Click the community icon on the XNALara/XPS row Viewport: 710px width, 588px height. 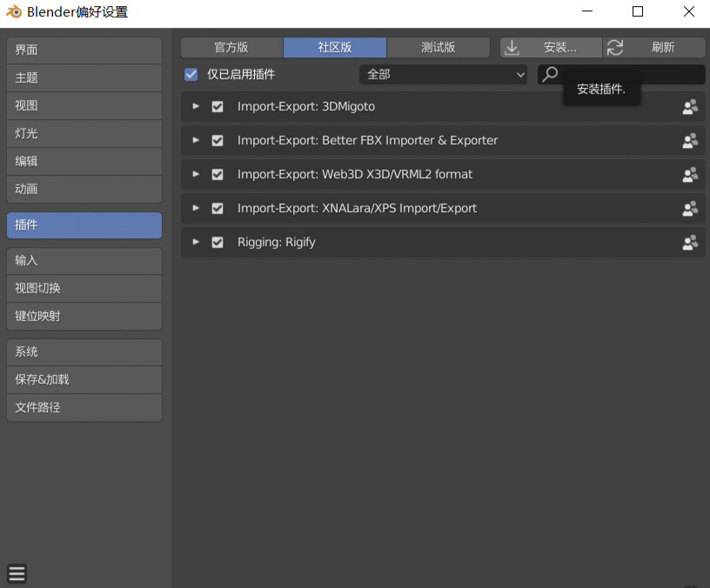coord(690,209)
